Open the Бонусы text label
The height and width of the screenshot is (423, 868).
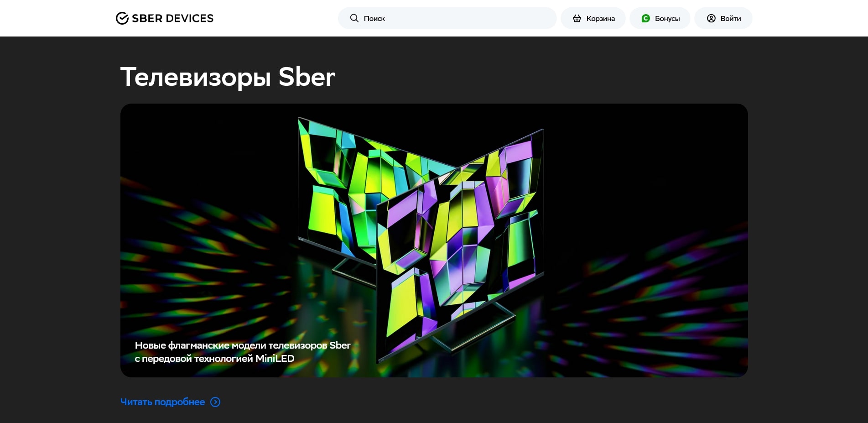click(667, 19)
